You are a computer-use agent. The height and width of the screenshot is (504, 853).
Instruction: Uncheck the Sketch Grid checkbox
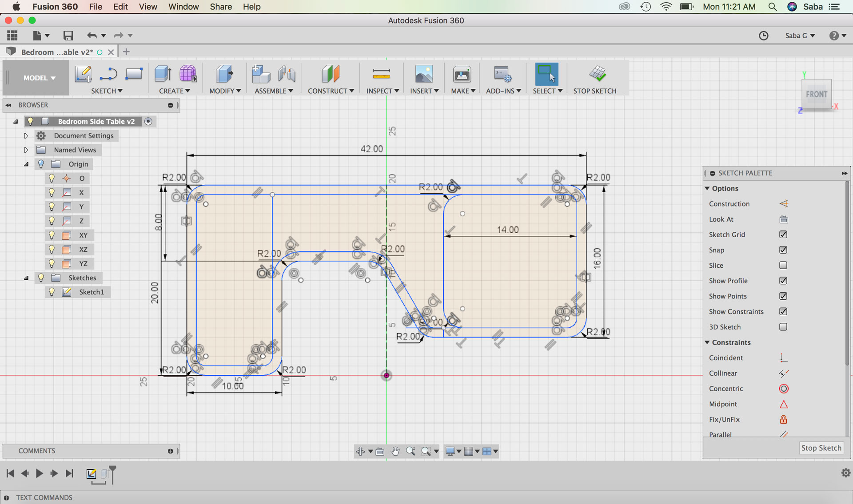[783, 234]
